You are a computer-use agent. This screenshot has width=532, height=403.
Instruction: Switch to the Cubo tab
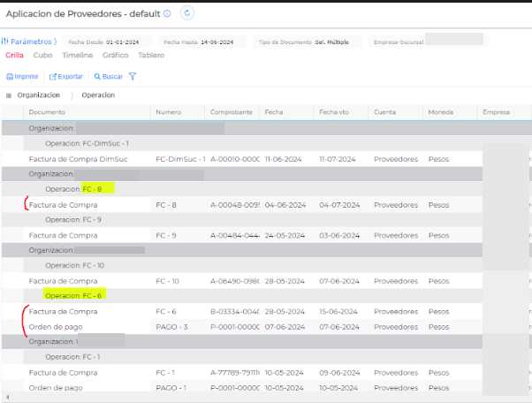[x=42, y=55]
